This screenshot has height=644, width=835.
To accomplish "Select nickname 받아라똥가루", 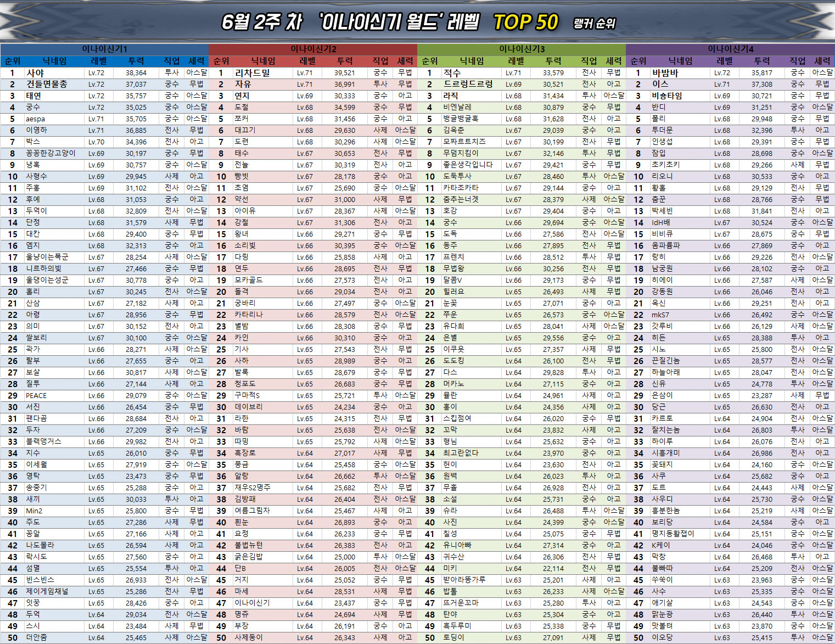I will click(x=464, y=580).
